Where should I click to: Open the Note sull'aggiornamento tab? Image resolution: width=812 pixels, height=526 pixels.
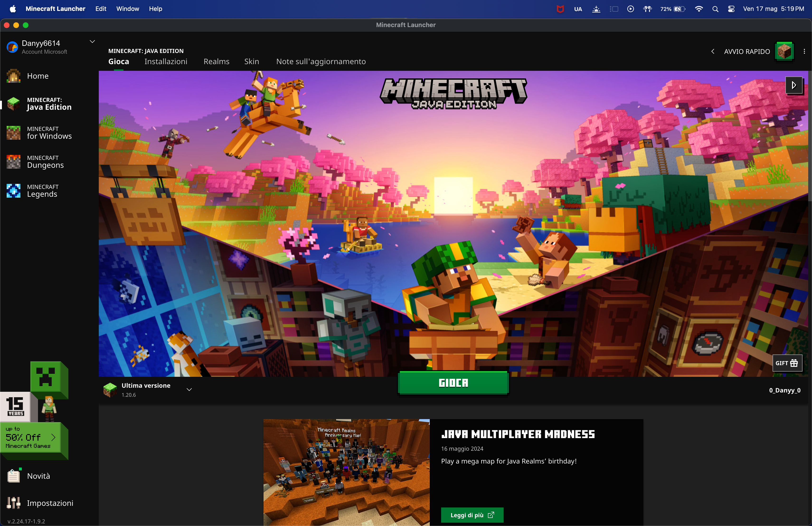[x=321, y=62]
